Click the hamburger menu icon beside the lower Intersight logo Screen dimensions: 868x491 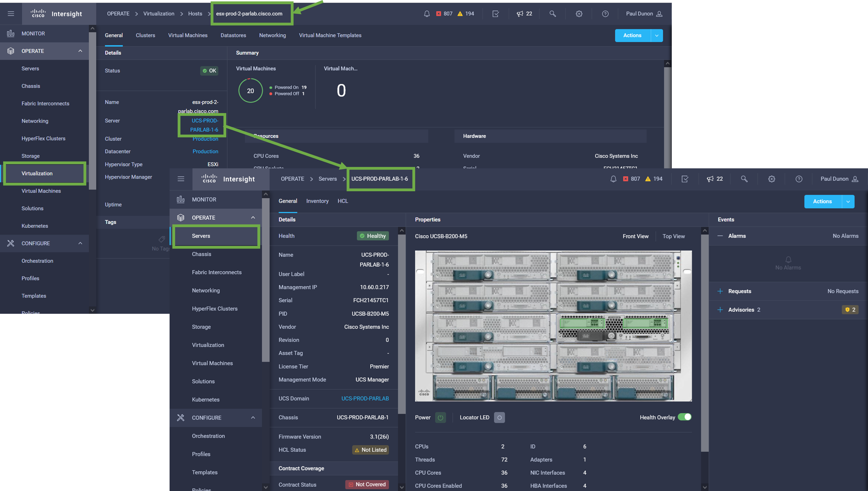point(181,179)
